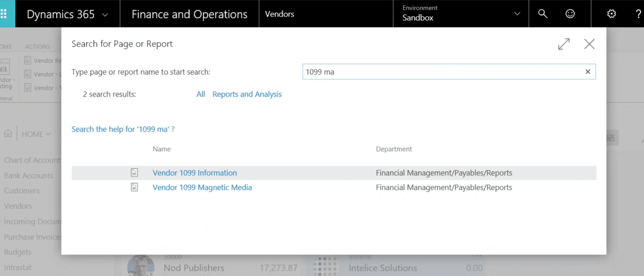Open Finance and Operations home
The image size is (644, 276).
coord(189,14)
